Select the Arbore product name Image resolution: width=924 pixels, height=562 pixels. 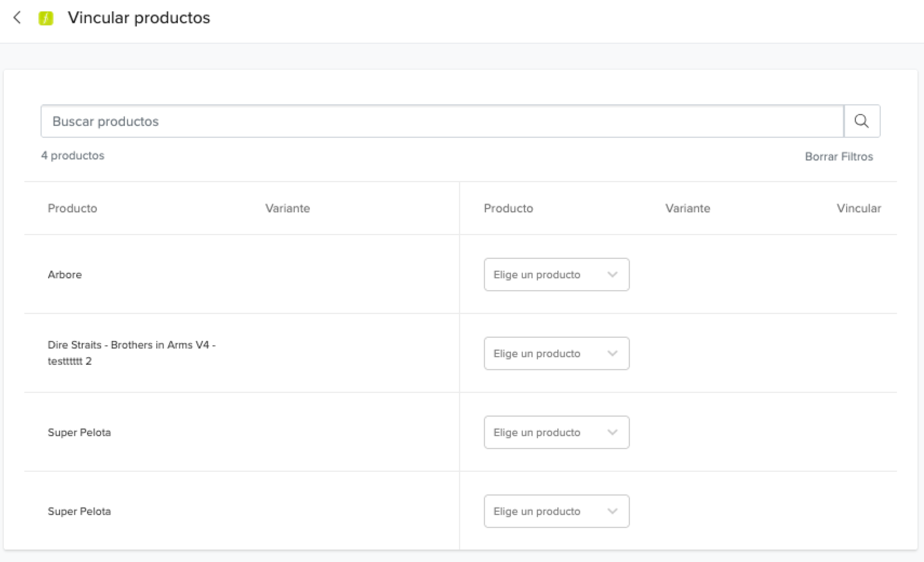click(65, 275)
